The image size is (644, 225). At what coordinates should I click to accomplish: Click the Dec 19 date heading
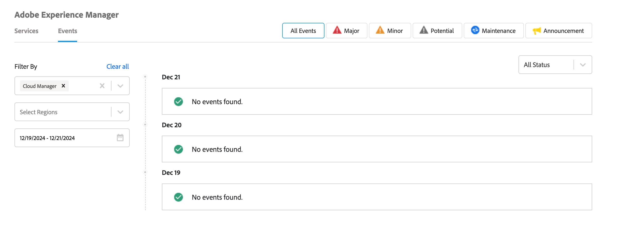(171, 173)
